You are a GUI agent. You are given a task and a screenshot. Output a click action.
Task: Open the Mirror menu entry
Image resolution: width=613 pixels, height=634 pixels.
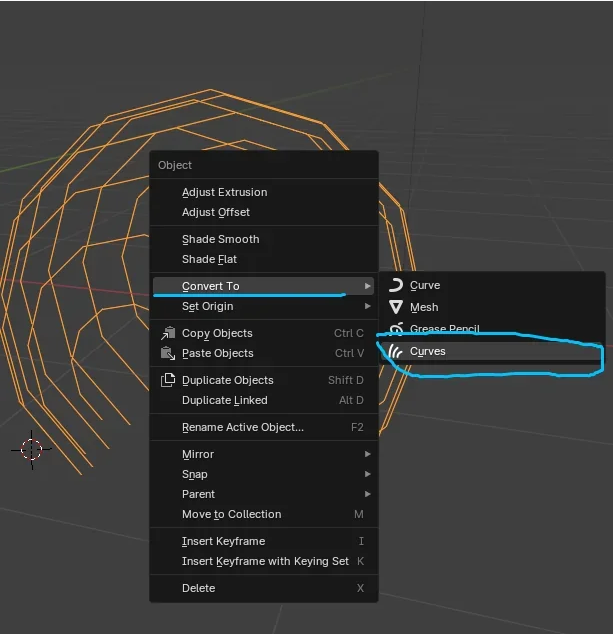264,454
